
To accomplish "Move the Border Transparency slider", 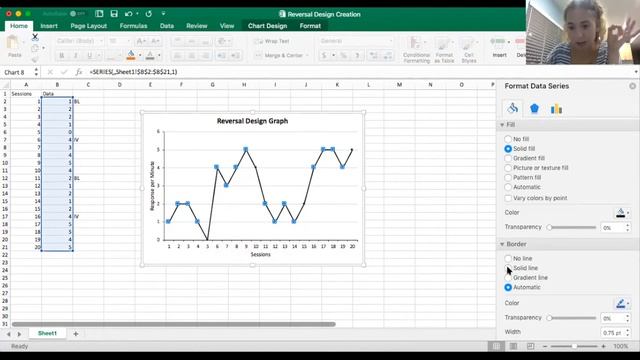I will [x=550, y=318].
